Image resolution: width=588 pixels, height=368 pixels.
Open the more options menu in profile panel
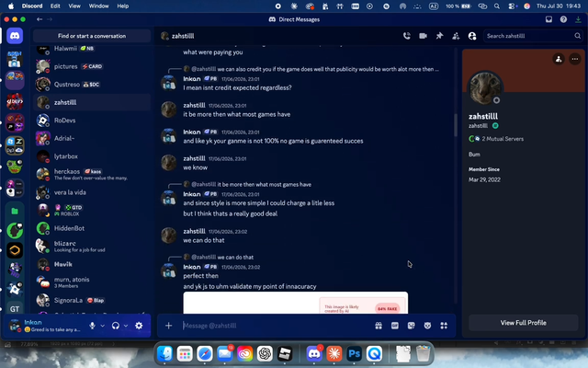click(x=574, y=59)
